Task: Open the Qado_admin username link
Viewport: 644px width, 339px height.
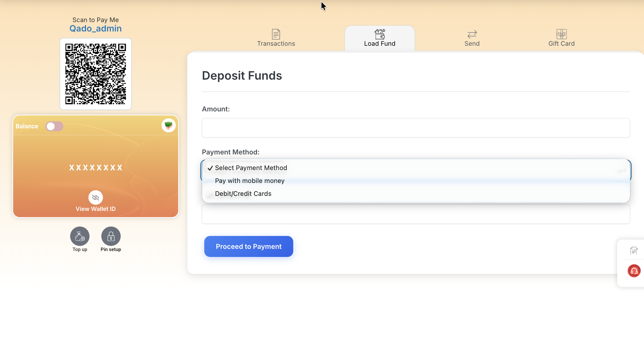Action: click(x=95, y=29)
